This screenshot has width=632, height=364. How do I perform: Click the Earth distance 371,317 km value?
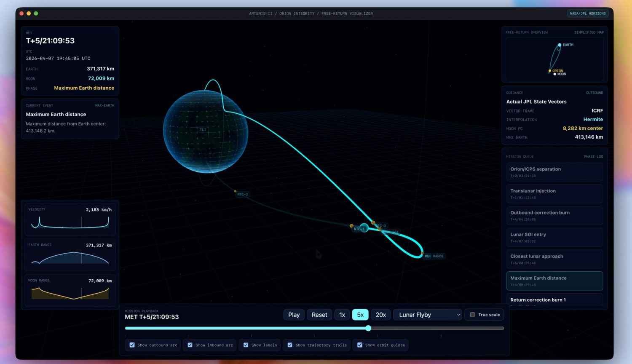100,69
